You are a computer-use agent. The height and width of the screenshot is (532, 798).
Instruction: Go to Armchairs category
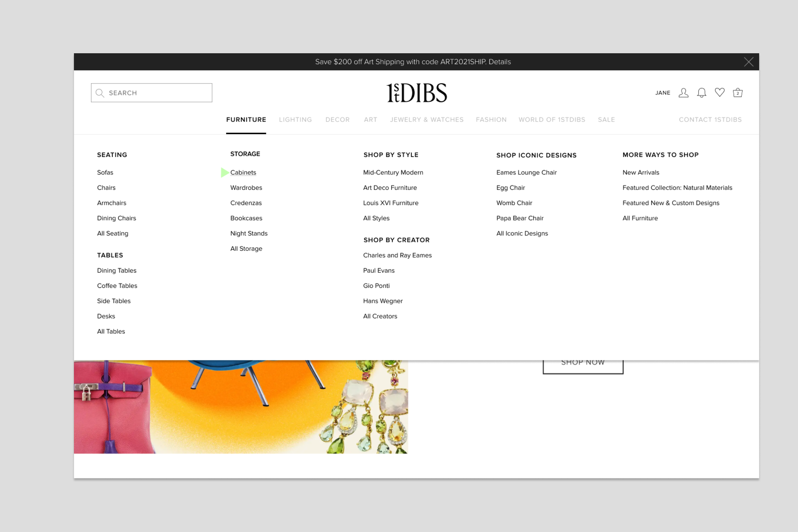tap(112, 203)
